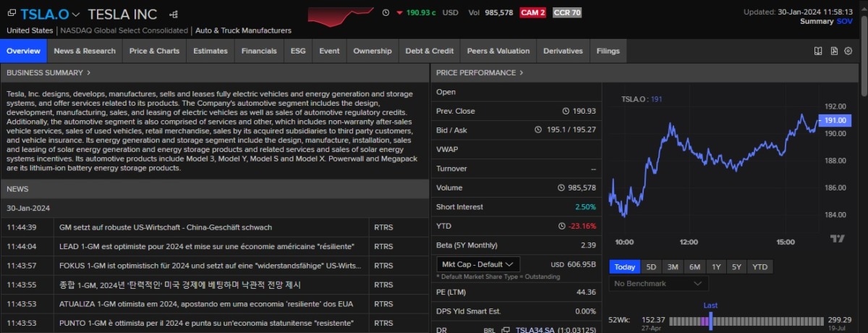This screenshot has width=868, height=333.
Task: Open the Peers & Valuation tab
Action: [x=498, y=51]
